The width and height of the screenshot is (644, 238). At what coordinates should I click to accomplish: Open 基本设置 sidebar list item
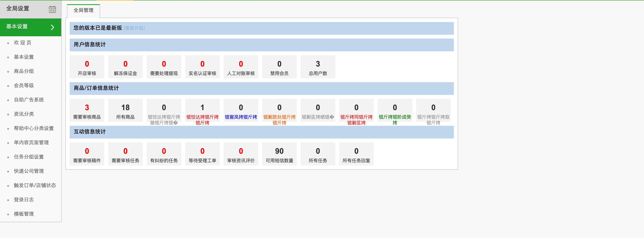click(24, 57)
